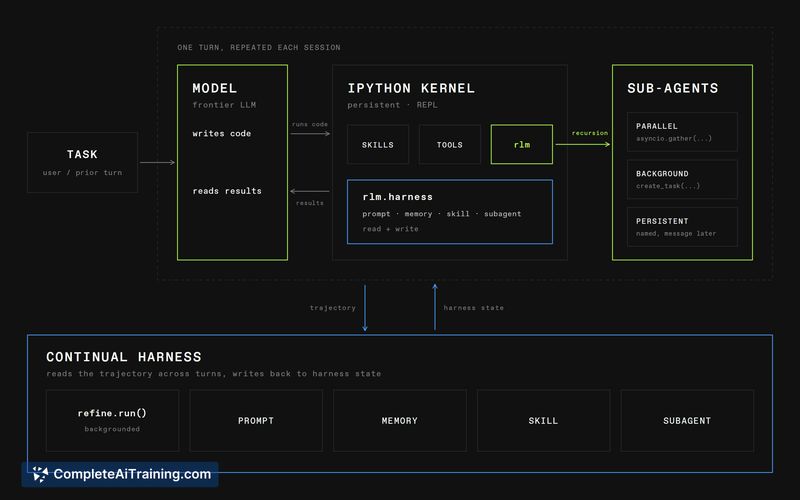Screen dimensions: 800x500
Task: Select the CONTINUAL HARNESS heading
Action: click(124, 357)
